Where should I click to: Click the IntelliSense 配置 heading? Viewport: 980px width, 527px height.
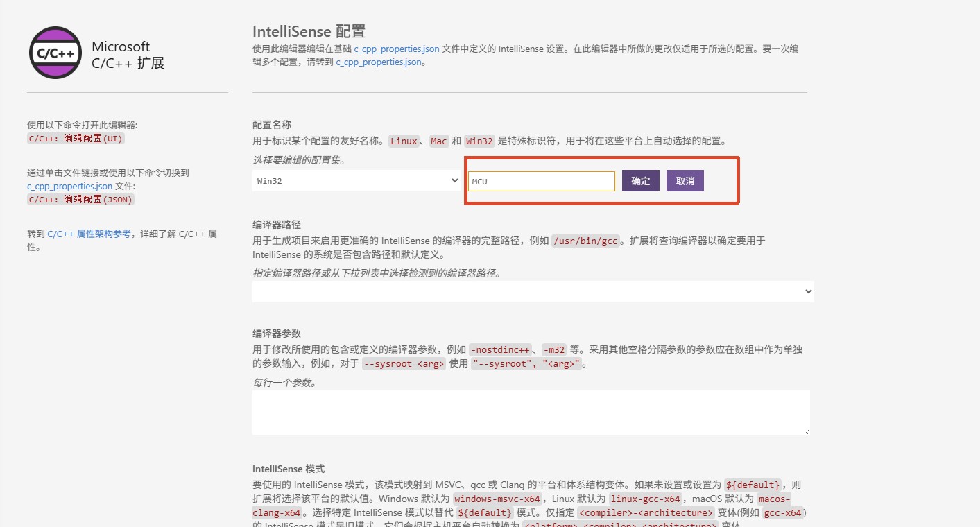click(x=309, y=31)
